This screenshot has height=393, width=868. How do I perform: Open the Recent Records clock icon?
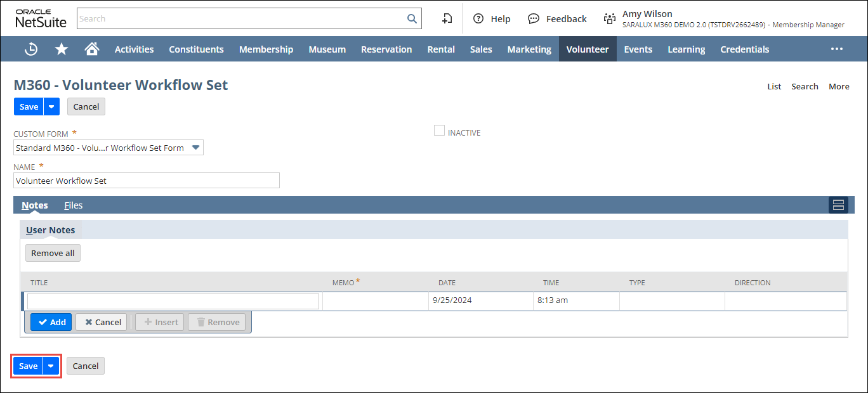point(30,49)
